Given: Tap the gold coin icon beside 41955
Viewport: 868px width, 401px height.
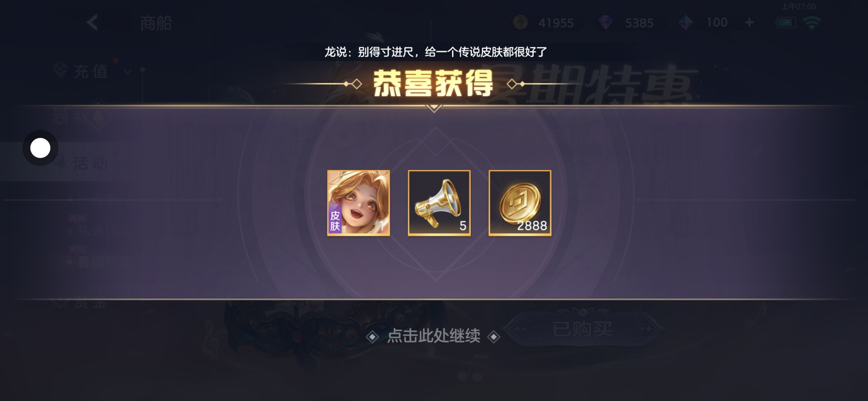Looking at the screenshot, I should pyautogui.click(x=520, y=23).
